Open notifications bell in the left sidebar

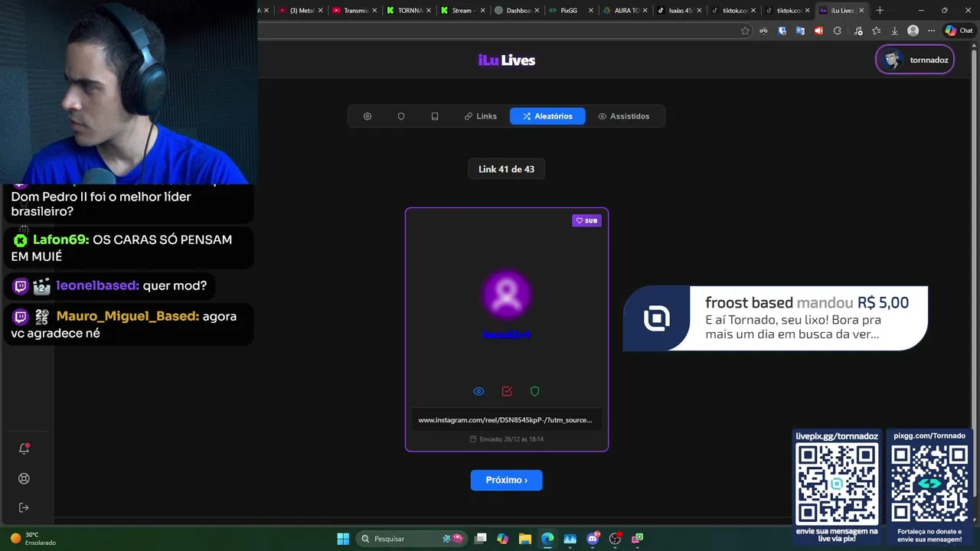(x=24, y=448)
